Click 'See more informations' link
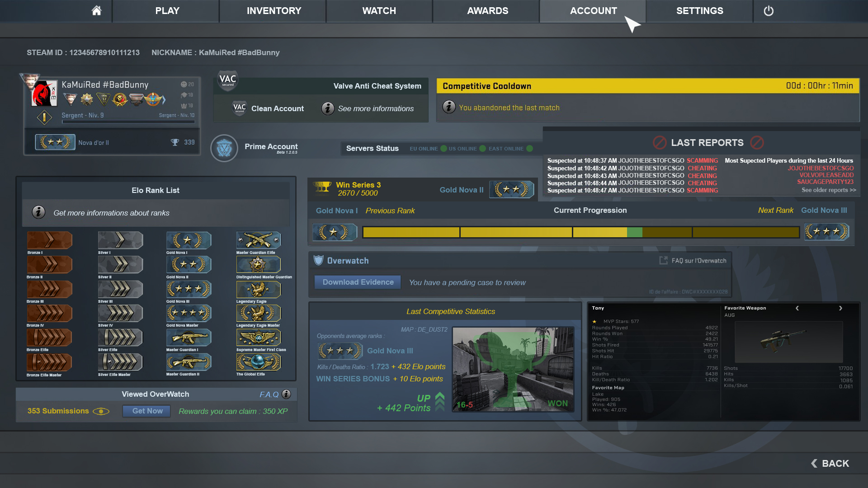 [376, 108]
